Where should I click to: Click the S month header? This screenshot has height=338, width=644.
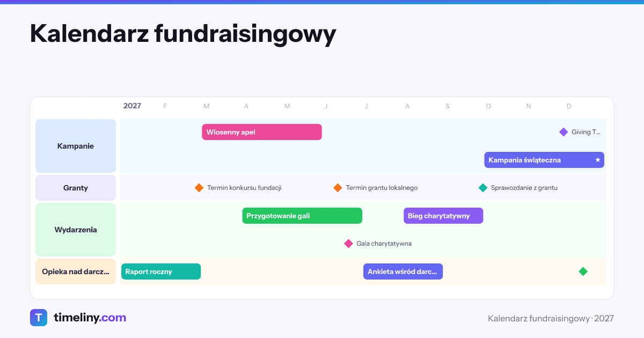coord(448,106)
